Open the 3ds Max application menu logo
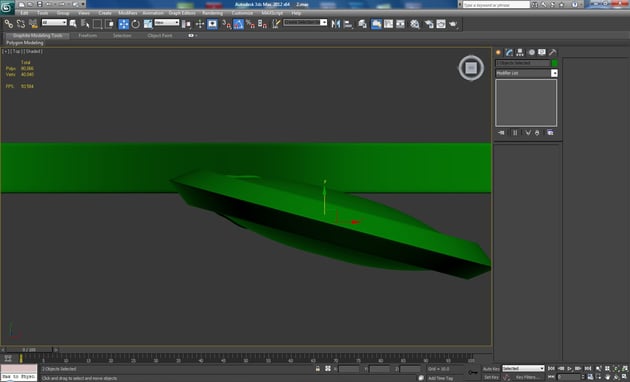Screen dimensions: 630x382 pyautogui.click(x=7, y=7)
